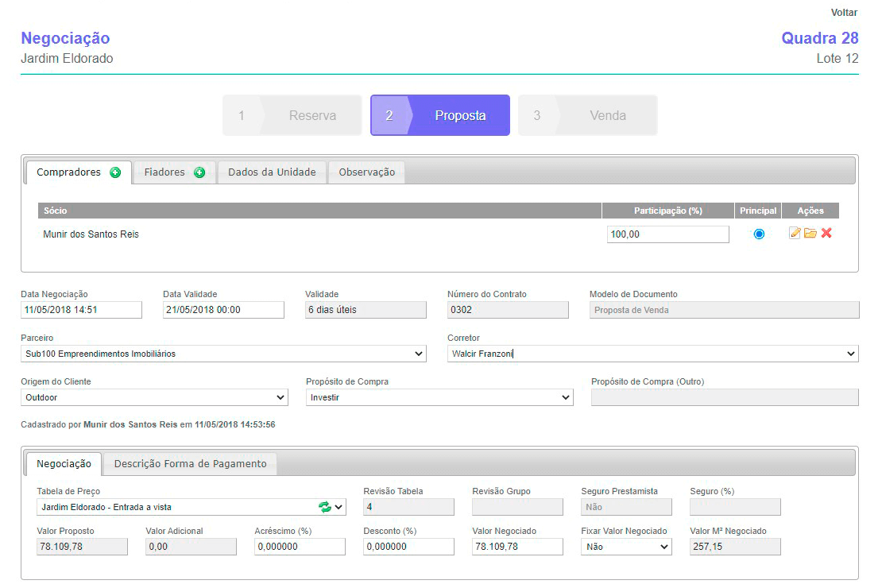
Task: Open the Observação tab
Action: (x=366, y=172)
